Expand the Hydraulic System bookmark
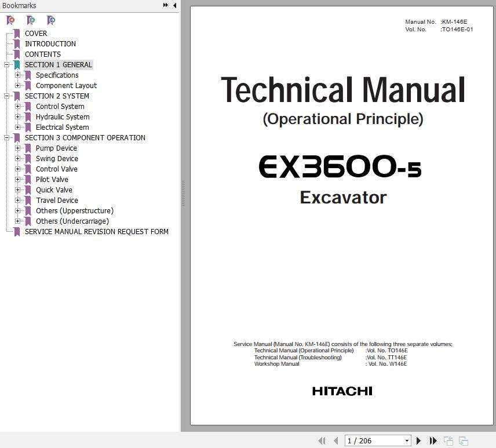 point(18,116)
